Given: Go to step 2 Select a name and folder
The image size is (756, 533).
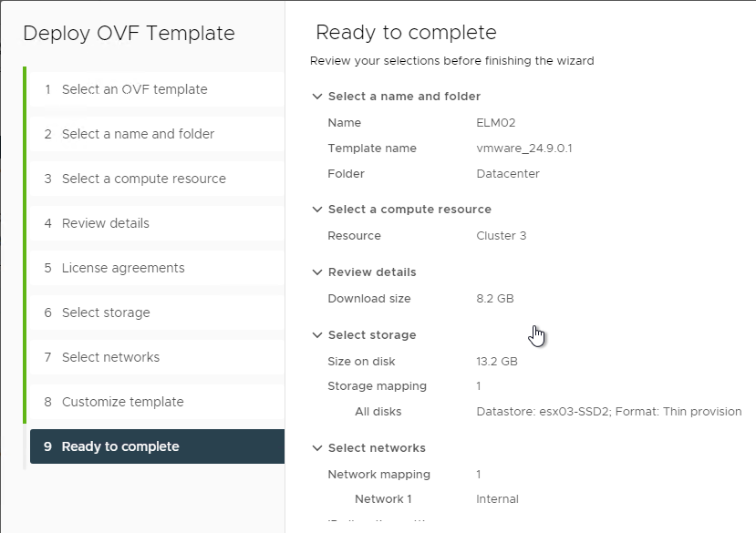Looking at the screenshot, I should click(x=157, y=134).
